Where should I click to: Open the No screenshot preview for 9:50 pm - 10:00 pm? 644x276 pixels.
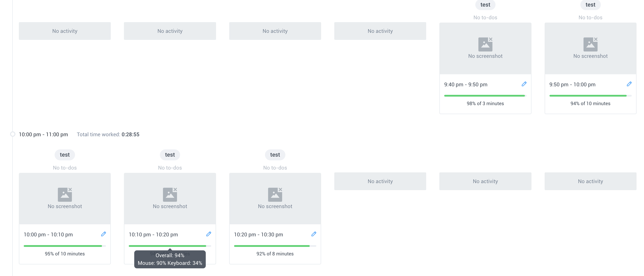click(x=590, y=49)
